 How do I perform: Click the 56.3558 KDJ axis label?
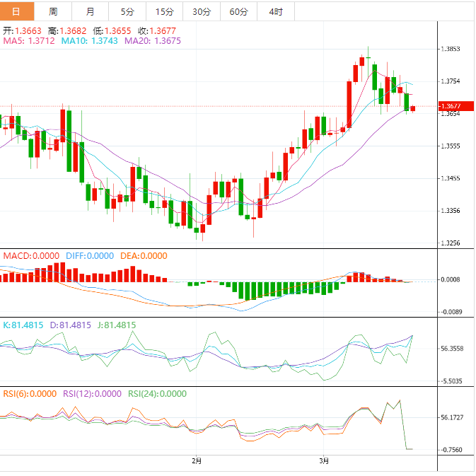[452, 349]
